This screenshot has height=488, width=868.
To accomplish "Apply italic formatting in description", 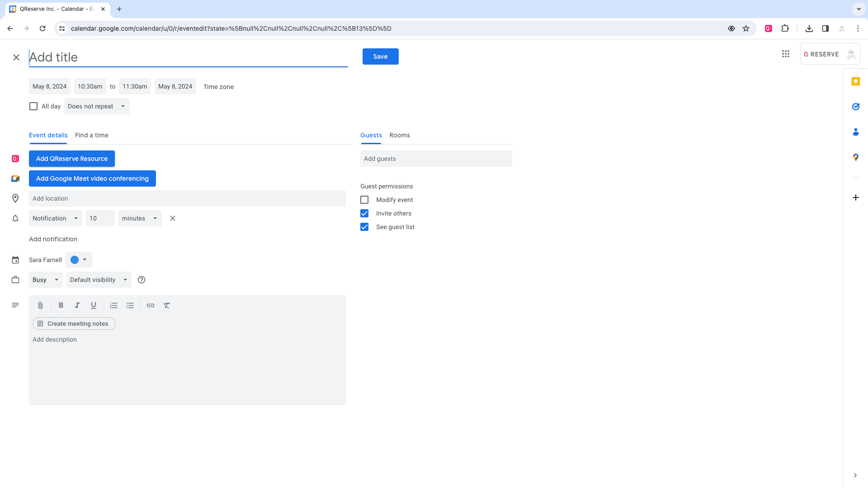I will [x=77, y=305].
